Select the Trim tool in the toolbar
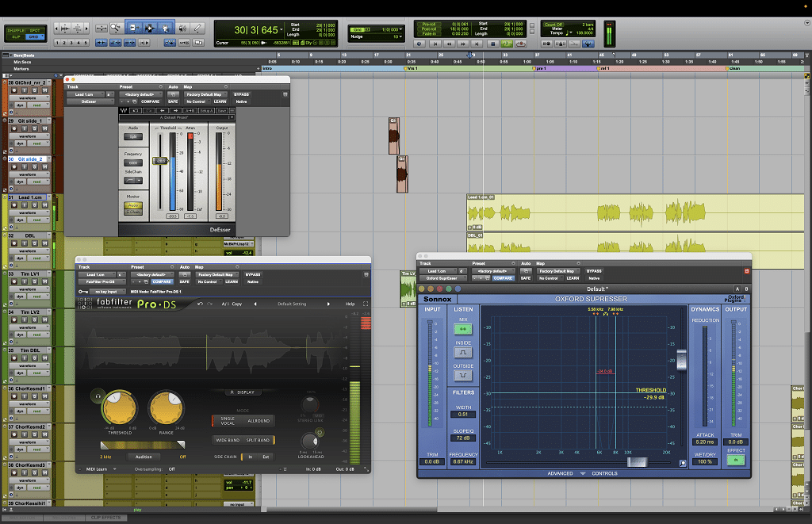 click(x=133, y=28)
